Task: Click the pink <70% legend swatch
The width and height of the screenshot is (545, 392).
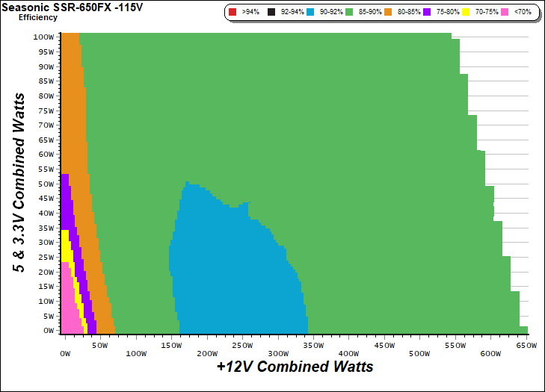Action: click(504, 13)
